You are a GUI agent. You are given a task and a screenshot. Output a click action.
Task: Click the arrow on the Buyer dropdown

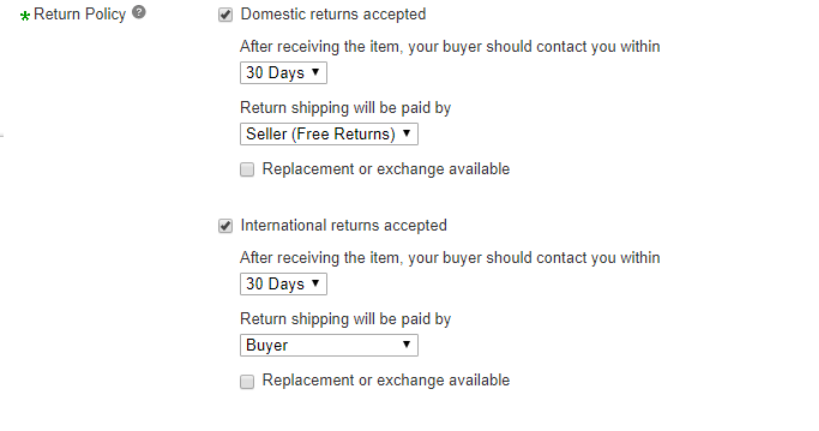406,345
